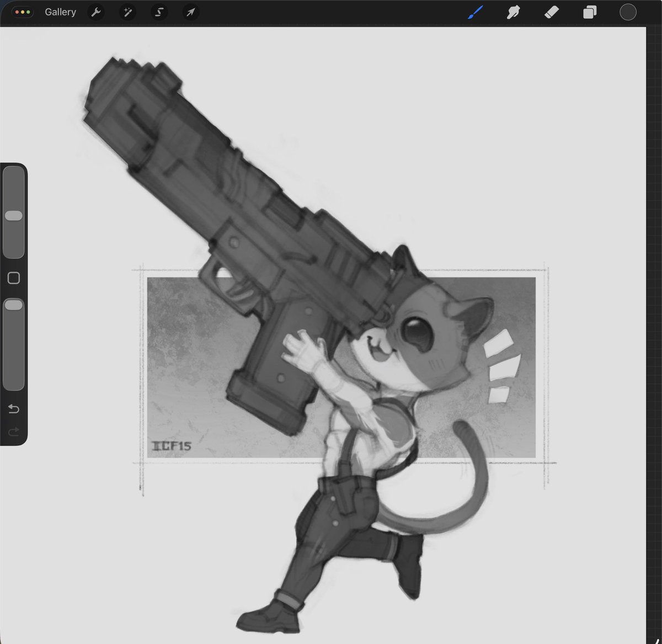The width and height of the screenshot is (662, 644).
Task: Click the brush size slider handle
Action: pos(14,215)
